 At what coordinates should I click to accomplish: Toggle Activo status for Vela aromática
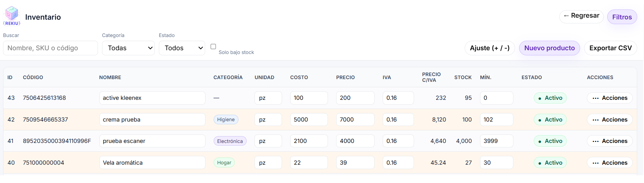coord(550,163)
